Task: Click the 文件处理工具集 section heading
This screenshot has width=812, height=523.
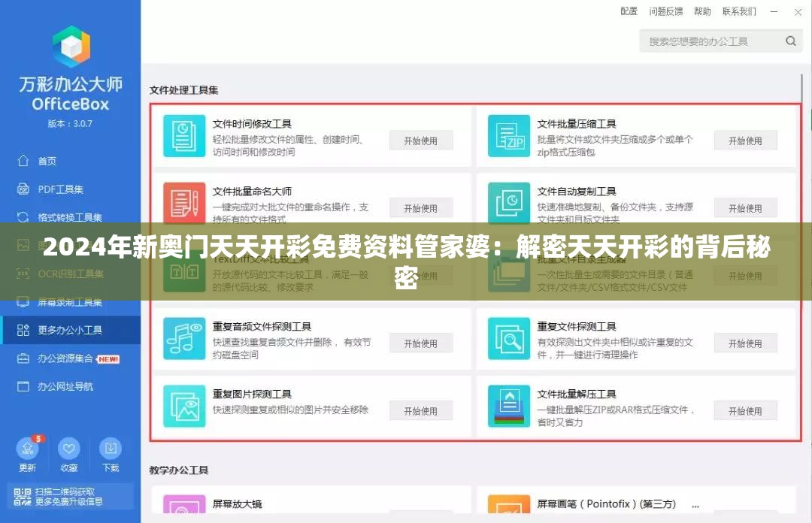Action: [184, 90]
